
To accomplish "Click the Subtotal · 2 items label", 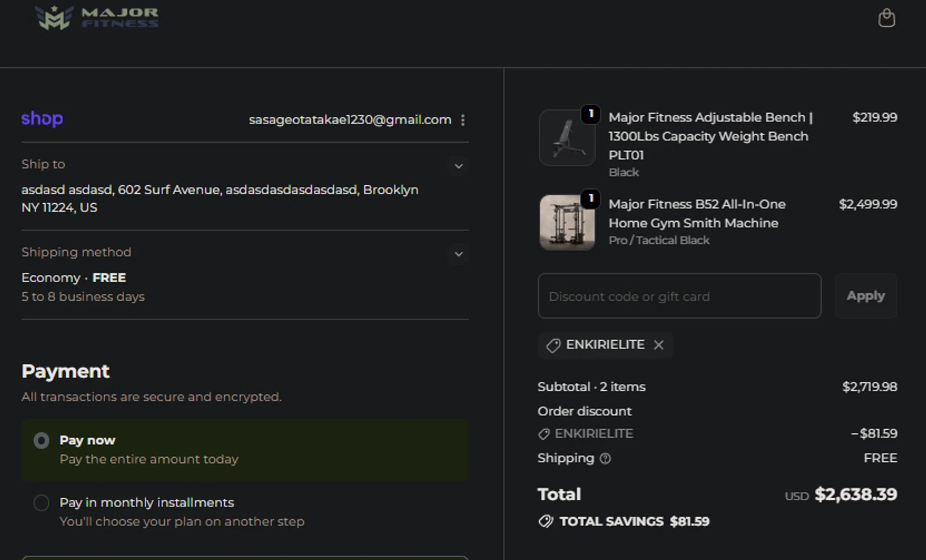I will pos(591,387).
